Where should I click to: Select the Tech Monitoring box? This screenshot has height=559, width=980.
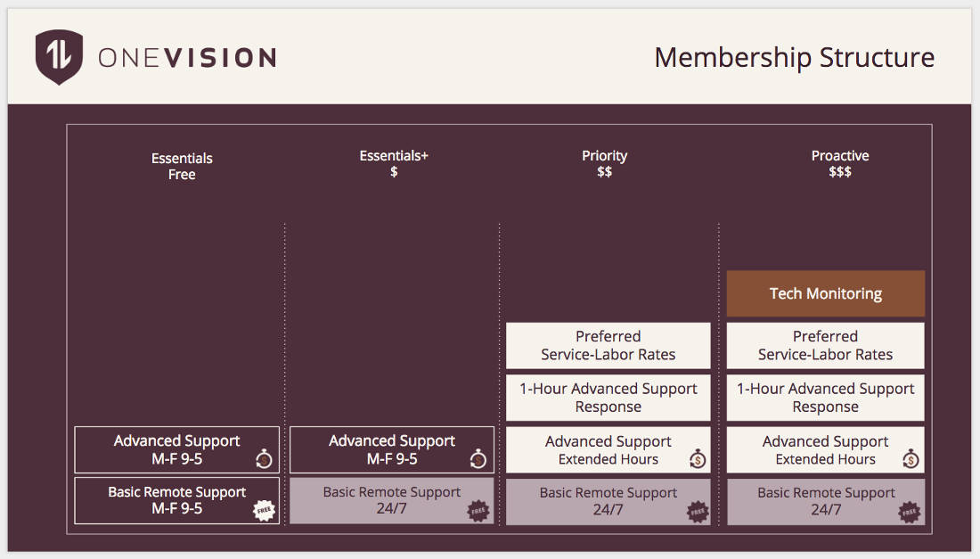[826, 293]
